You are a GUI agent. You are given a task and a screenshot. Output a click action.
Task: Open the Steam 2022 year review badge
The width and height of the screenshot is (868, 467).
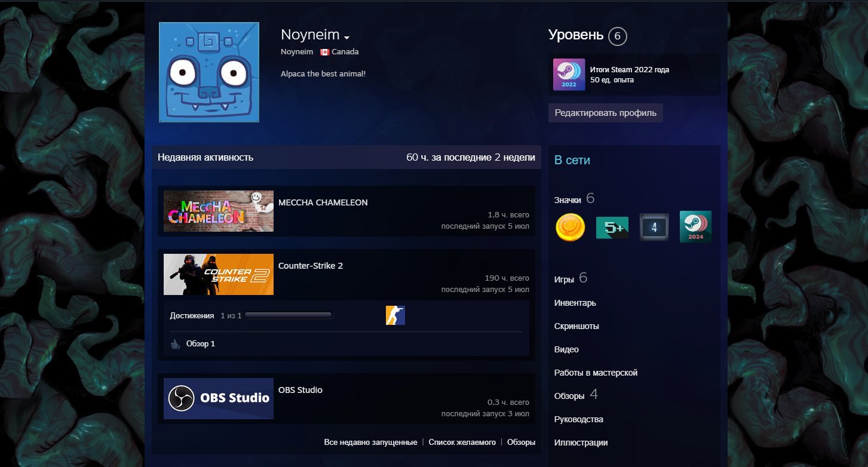(569, 75)
